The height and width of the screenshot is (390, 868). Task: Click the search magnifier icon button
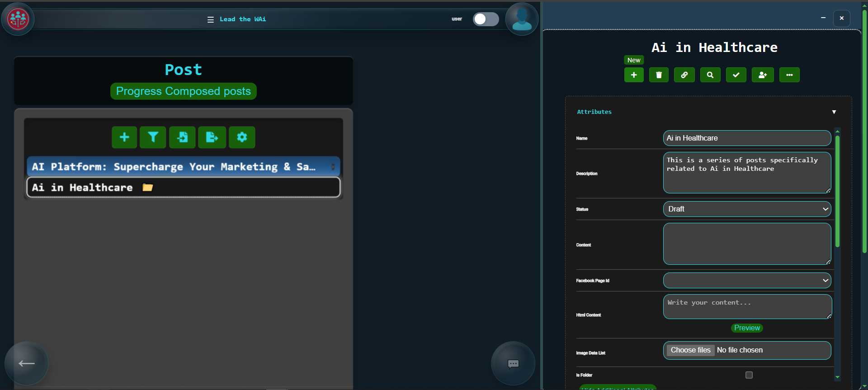(x=710, y=75)
